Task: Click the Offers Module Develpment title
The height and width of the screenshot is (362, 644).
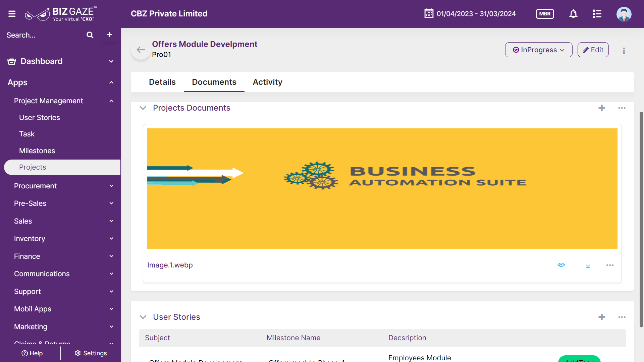Action: point(205,44)
